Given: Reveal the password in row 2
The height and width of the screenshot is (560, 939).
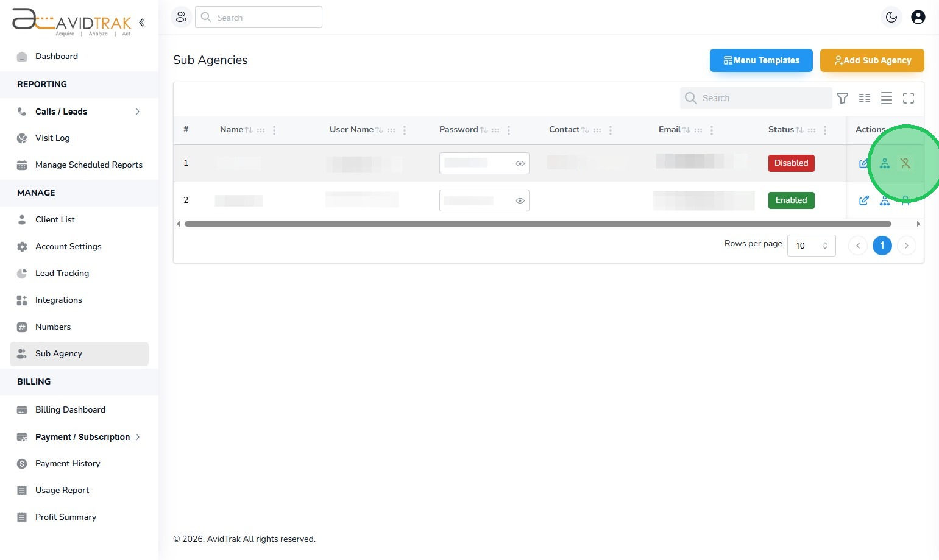Looking at the screenshot, I should coord(520,200).
